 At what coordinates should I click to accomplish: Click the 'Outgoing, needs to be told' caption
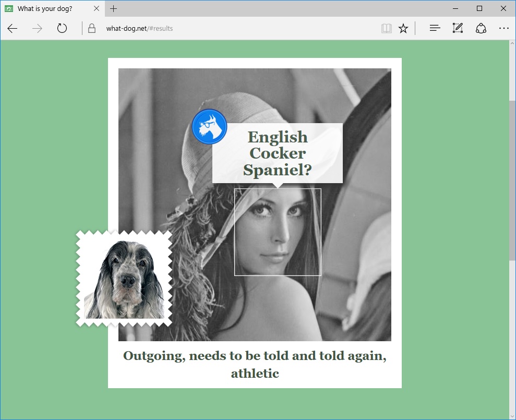(x=255, y=364)
